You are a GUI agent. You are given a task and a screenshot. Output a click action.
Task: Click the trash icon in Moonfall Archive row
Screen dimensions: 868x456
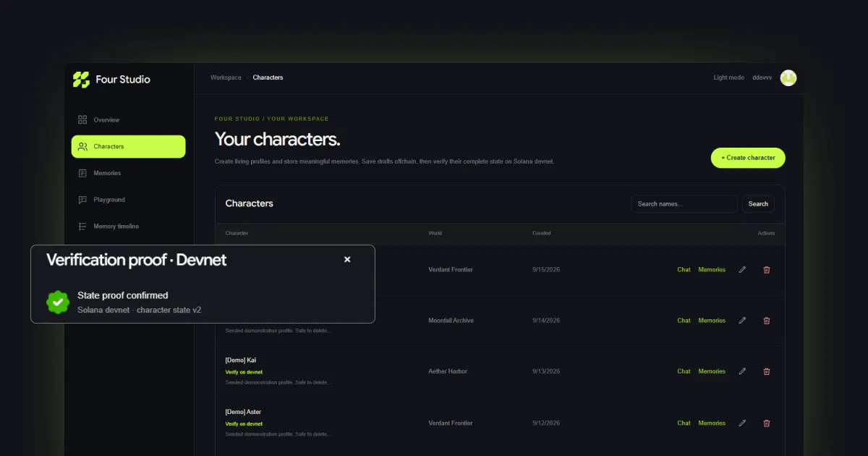point(767,321)
